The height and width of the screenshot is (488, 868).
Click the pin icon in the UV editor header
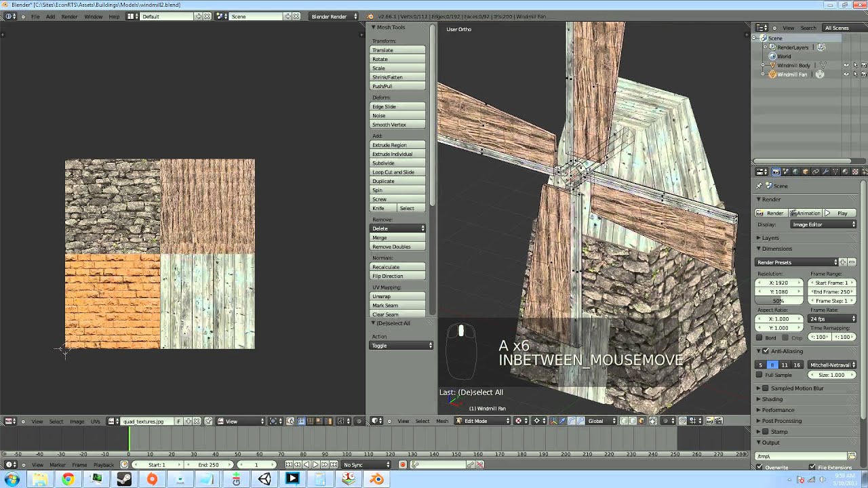click(x=209, y=422)
